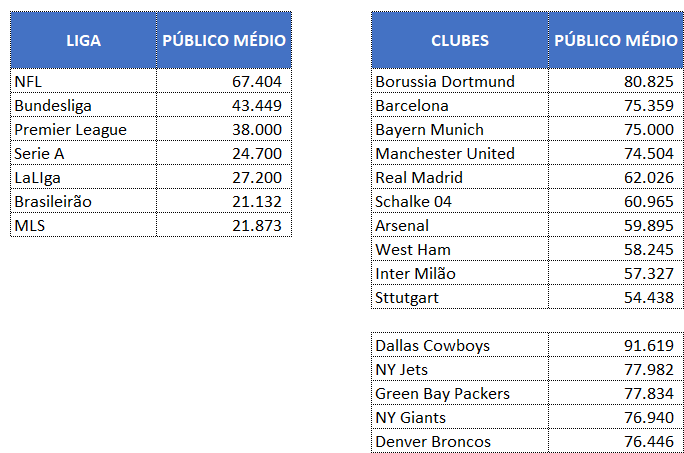Click the MLS league cell
Image resolution: width=684 pixels, height=453 pixels.
click(x=84, y=225)
